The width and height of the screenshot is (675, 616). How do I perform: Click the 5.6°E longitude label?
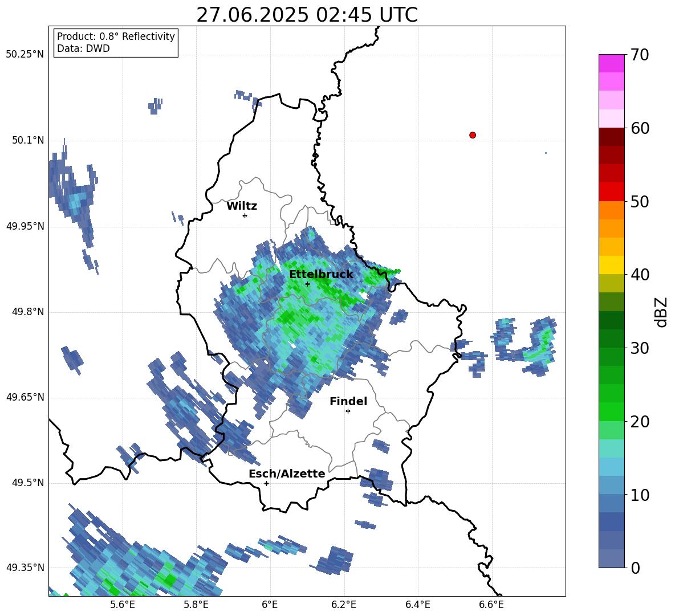[x=123, y=605]
